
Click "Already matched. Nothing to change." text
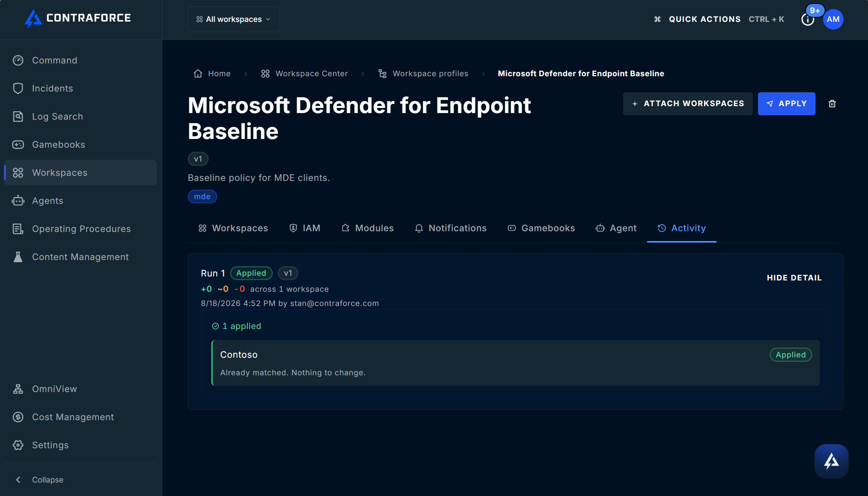pos(293,373)
